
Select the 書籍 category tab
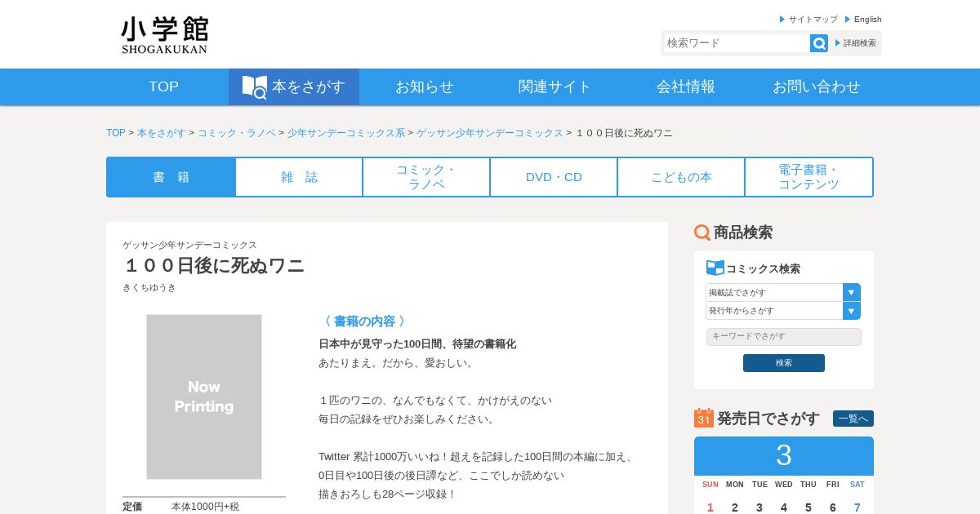pos(171,177)
